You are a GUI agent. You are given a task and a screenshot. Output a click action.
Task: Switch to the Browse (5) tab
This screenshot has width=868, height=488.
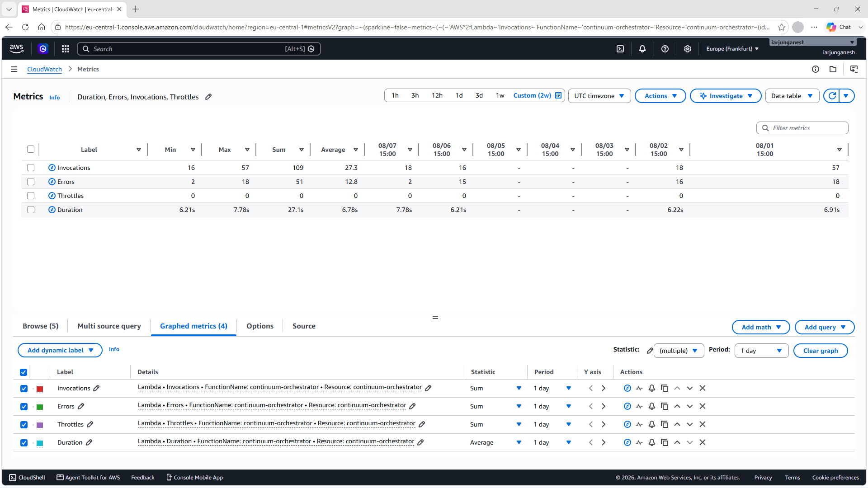(41, 326)
